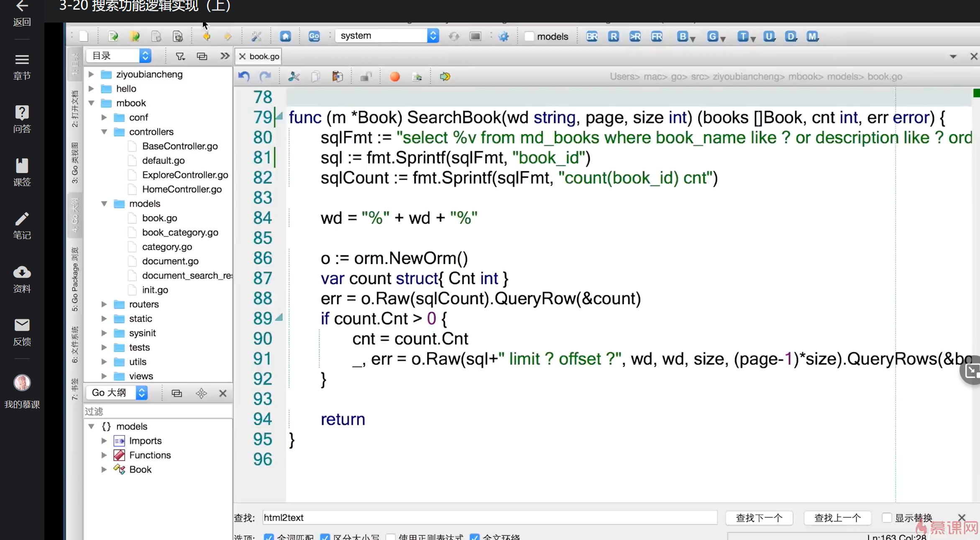Collapse the controllers folder
Viewport: 980px width, 540px height.
[x=104, y=132]
